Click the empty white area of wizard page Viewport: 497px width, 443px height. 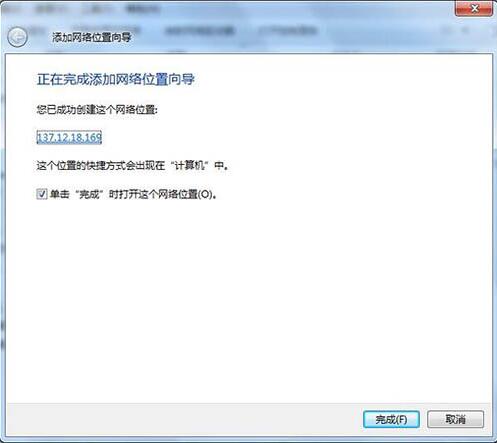248,300
